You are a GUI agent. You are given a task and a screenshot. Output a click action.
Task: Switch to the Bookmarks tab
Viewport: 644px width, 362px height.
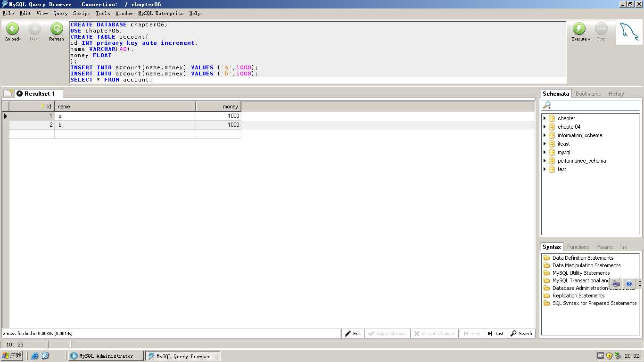(x=588, y=94)
